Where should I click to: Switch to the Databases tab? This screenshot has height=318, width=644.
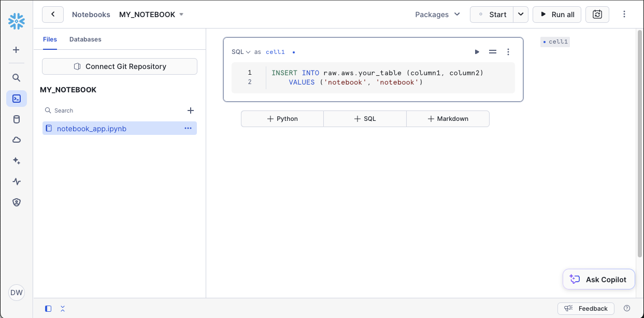coord(85,39)
